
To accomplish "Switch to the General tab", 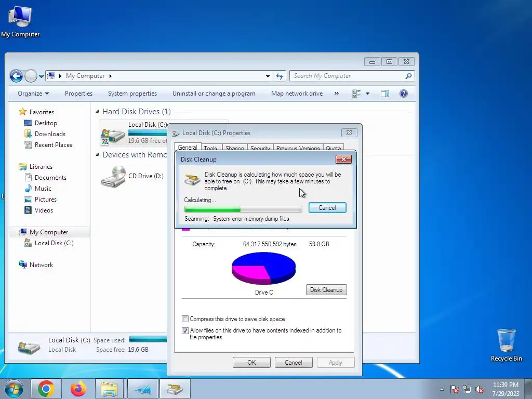I will pos(187,147).
